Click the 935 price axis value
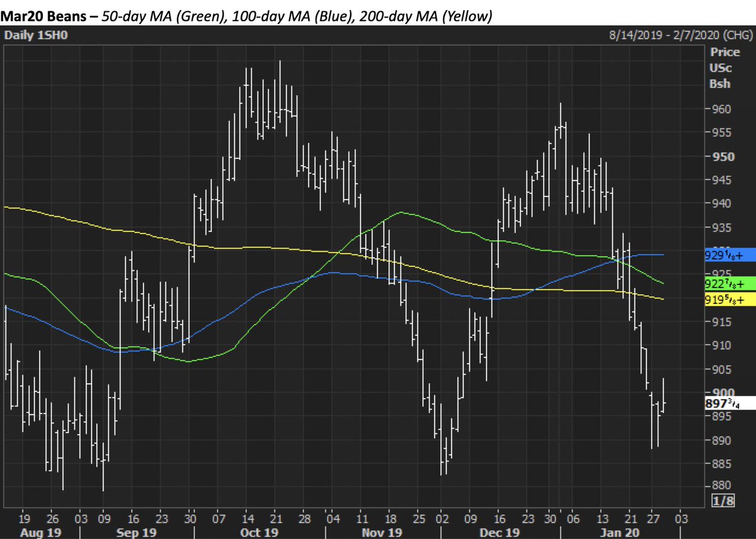This screenshot has height=539, width=756. (x=721, y=227)
